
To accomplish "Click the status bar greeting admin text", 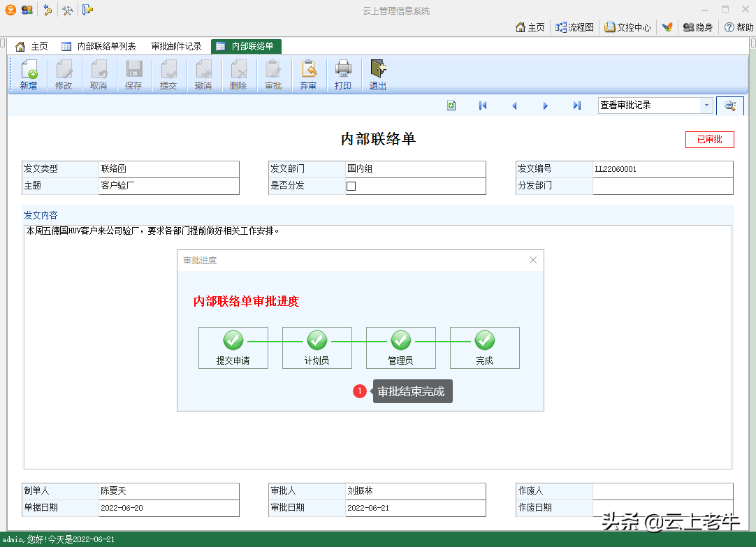I will click(x=58, y=539).
